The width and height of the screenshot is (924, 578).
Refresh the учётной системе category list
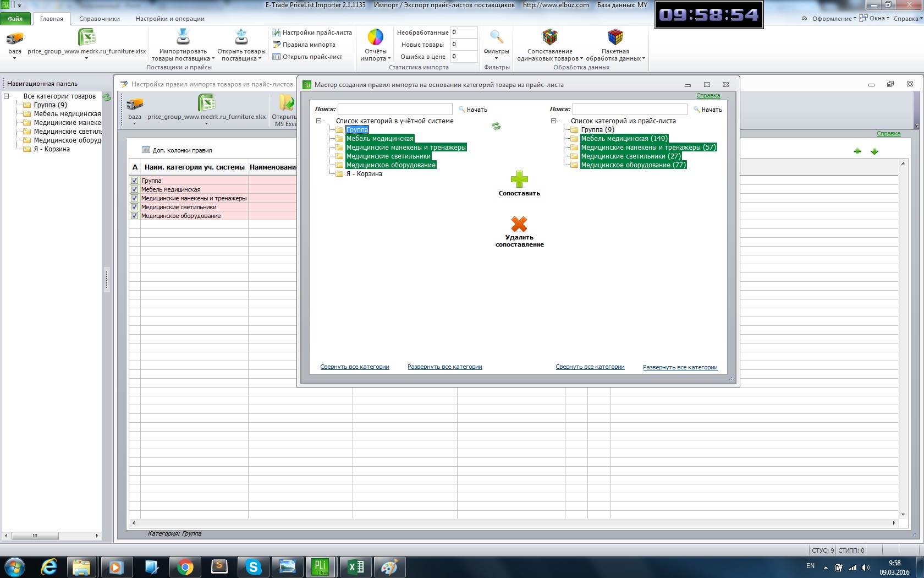pyautogui.click(x=496, y=126)
